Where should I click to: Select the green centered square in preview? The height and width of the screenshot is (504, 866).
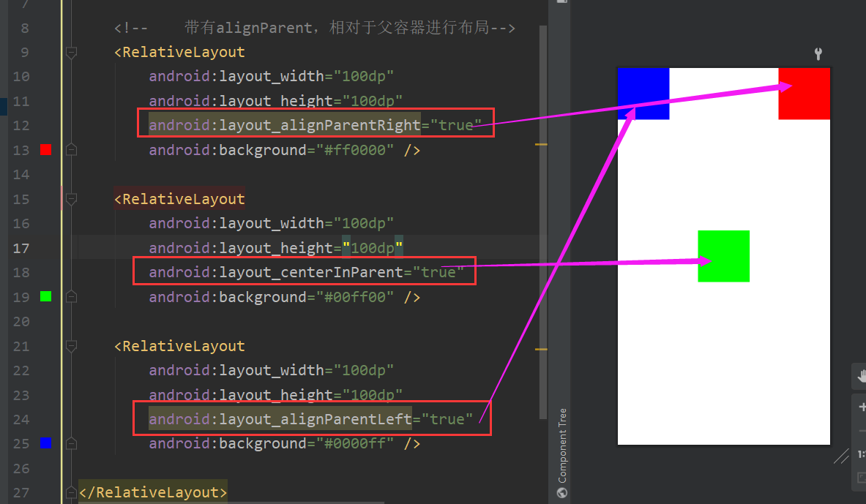(723, 256)
